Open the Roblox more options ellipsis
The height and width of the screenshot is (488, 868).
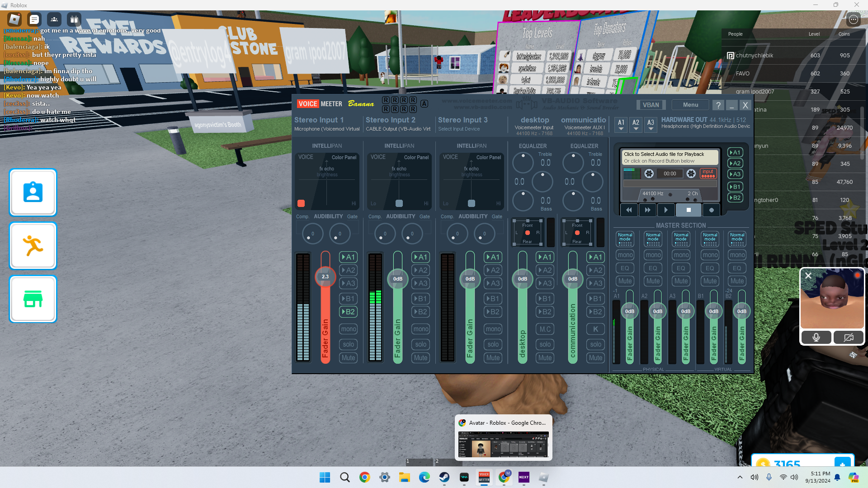pyautogui.click(x=853, y=19)
